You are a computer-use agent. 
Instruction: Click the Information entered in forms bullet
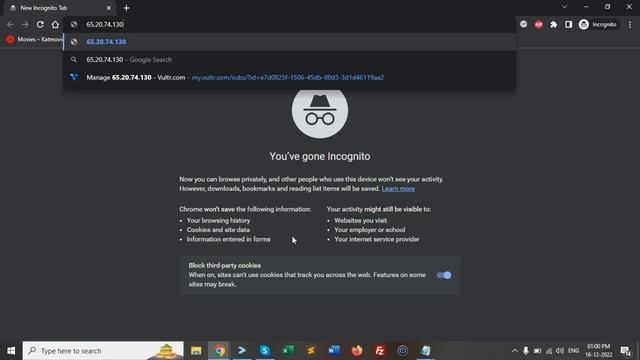point(229,239)
